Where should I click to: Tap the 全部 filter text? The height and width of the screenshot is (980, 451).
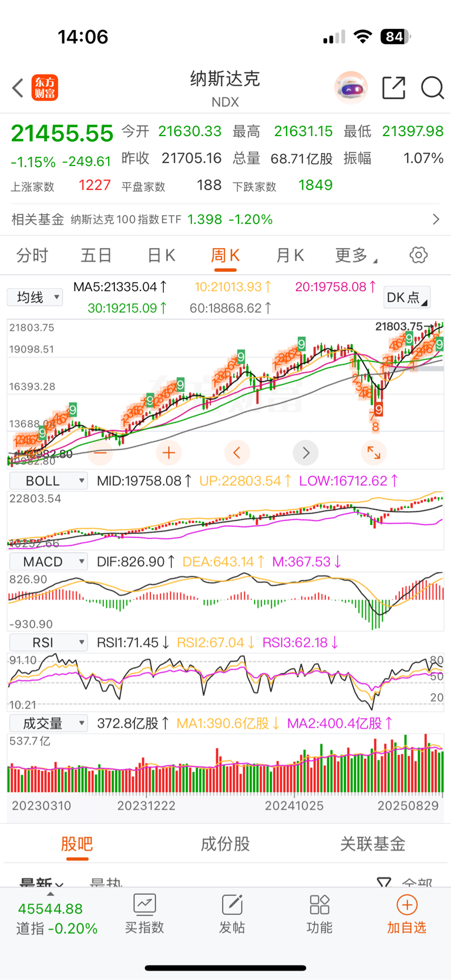click(x=418, y=882)
